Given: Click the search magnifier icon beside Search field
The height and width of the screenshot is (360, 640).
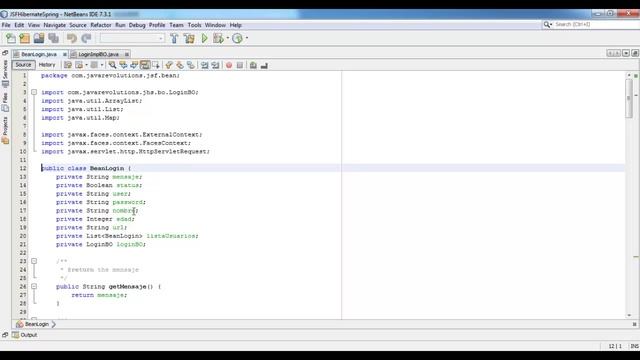Looking at the screenshot, I should click(x=547, y=25).
